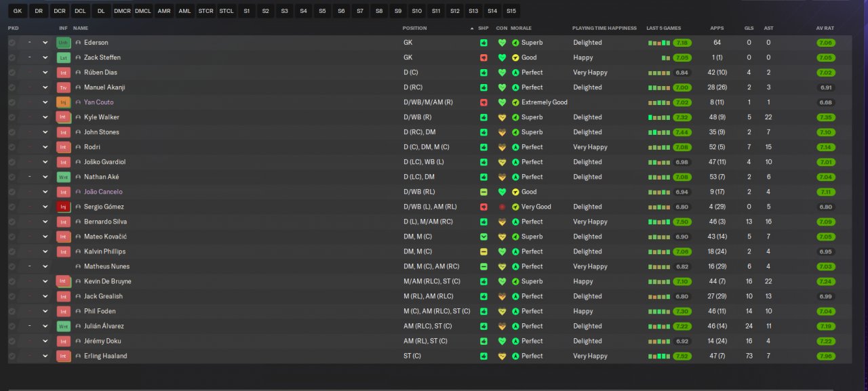
Task: Select the S1 substitute slot button
Action: coord(246,11)
